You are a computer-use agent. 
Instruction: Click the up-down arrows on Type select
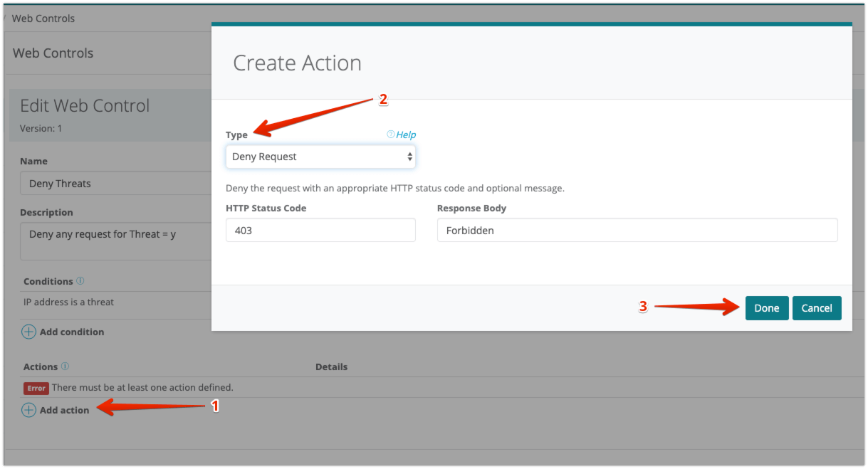[409, 157]
